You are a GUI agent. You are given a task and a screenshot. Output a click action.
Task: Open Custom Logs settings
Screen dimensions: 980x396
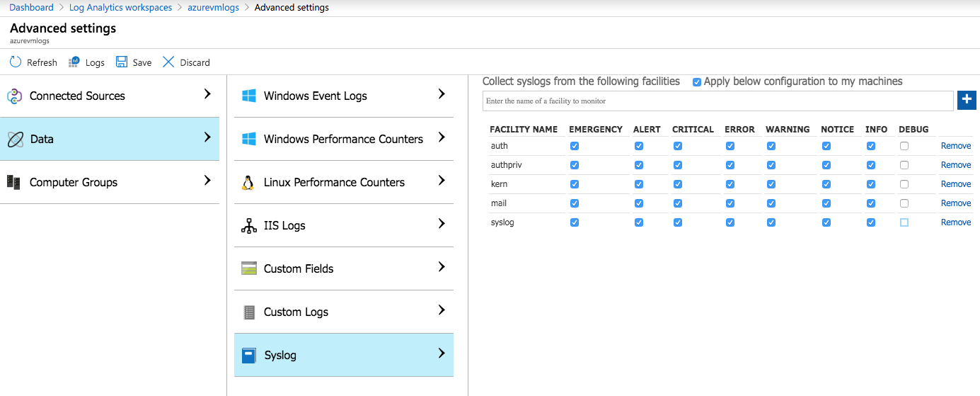344,312
